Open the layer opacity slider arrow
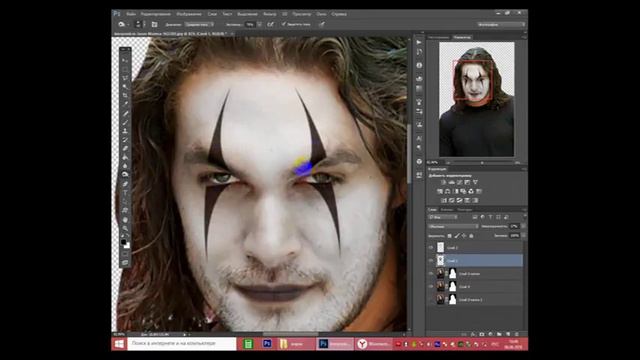Image resolution: width=640 pixels, height=360 pixels. click(x=523, y=226)
